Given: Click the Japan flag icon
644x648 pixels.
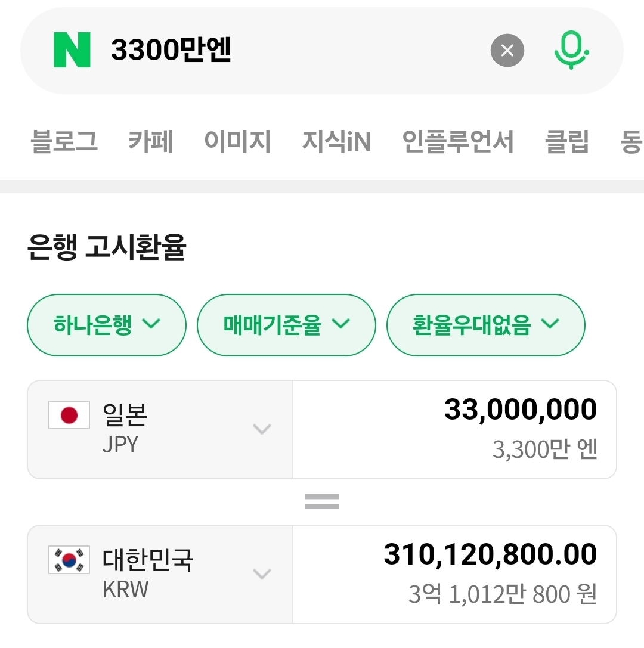Looking at the screenshot, I should click(69, 415).
